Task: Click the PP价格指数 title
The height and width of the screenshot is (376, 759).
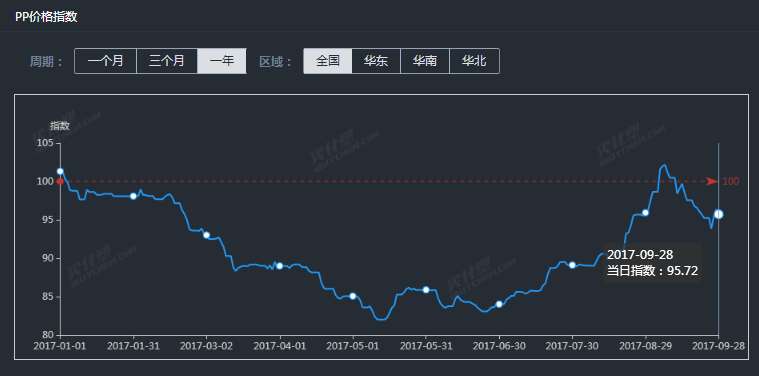Action: (46, 17)
